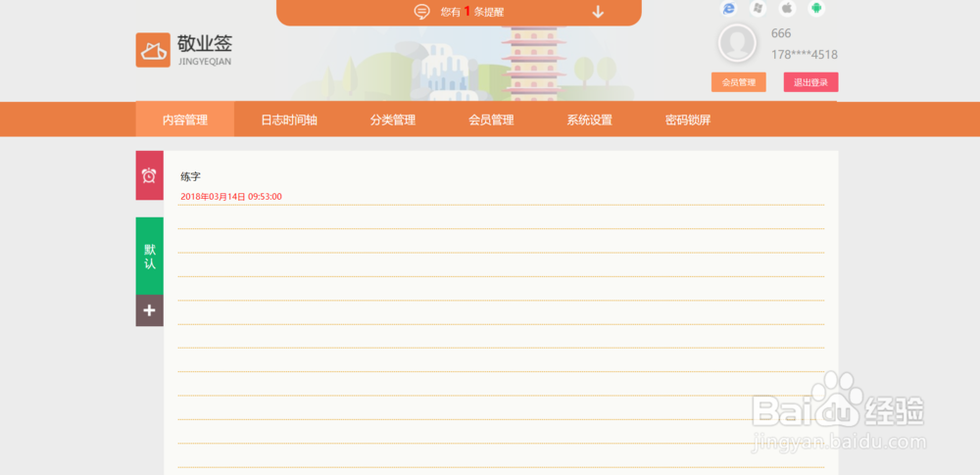Select the 内容管理 tab
Screen dimensions: 980x475
[185, 120]
